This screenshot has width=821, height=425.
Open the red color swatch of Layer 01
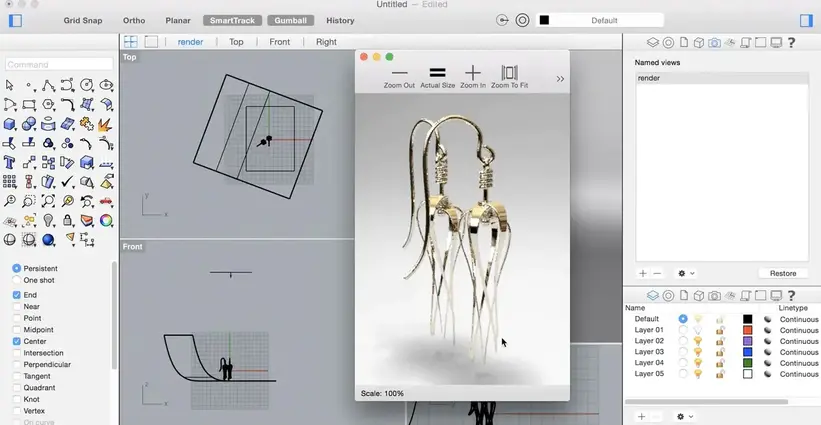point(748,330)
